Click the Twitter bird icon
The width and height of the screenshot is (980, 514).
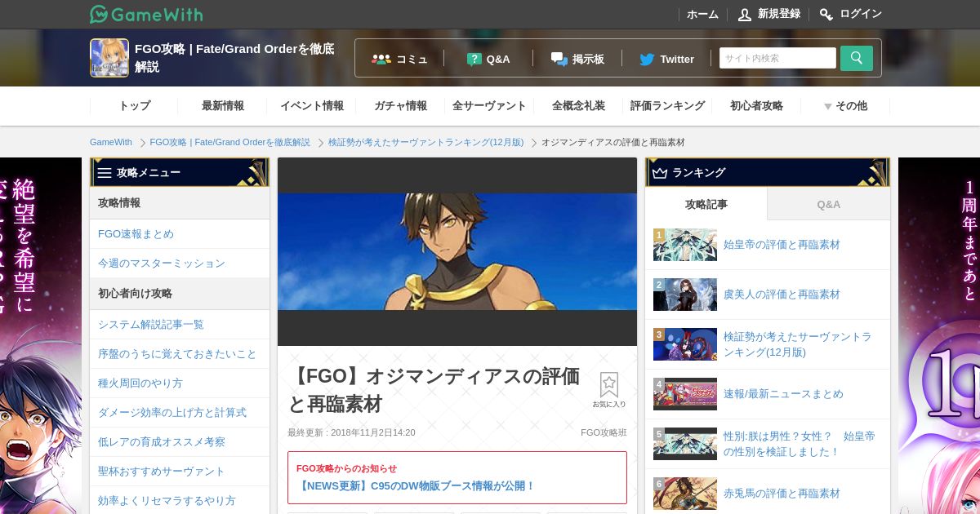click(x=647, y=59)
